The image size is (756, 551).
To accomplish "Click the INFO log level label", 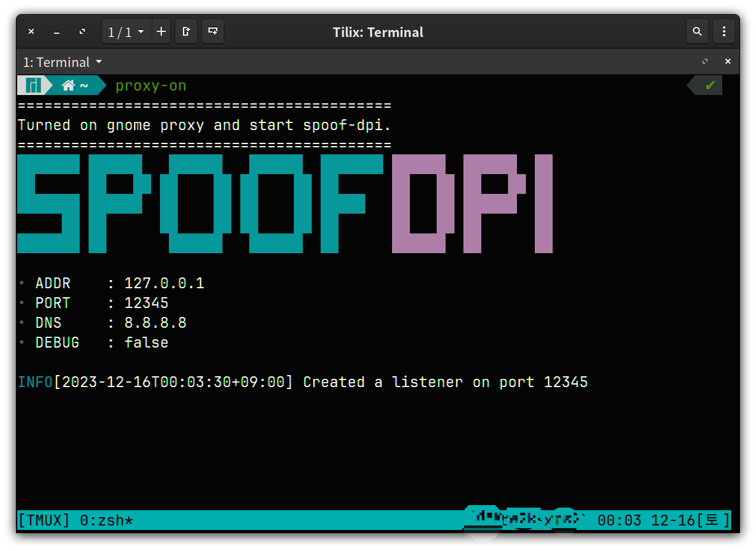I will click(x=35, y=382).
